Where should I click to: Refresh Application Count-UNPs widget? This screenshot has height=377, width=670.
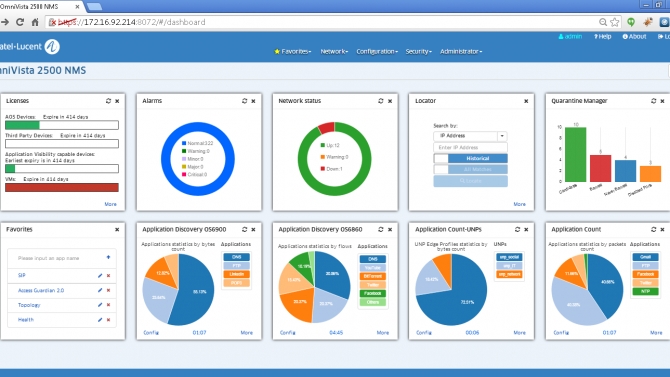517,230
